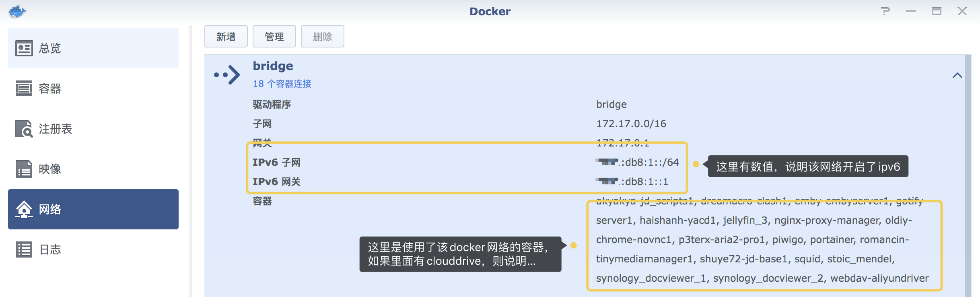Click the Log (日志) list icon
This screenshot has width=980, height=297.
coord(24,250)
